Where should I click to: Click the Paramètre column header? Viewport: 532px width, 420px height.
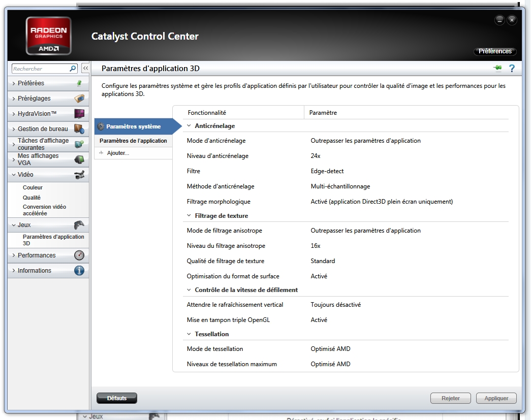coord(323,113)
